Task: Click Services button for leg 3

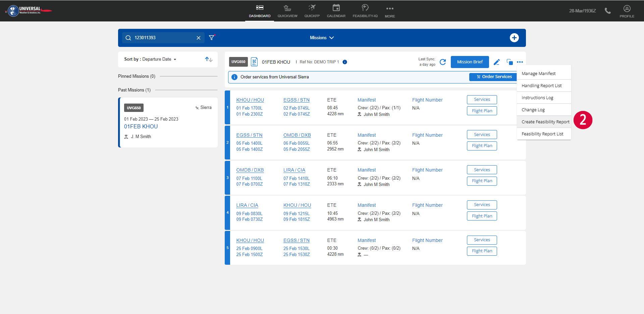Action: (482, 170)
